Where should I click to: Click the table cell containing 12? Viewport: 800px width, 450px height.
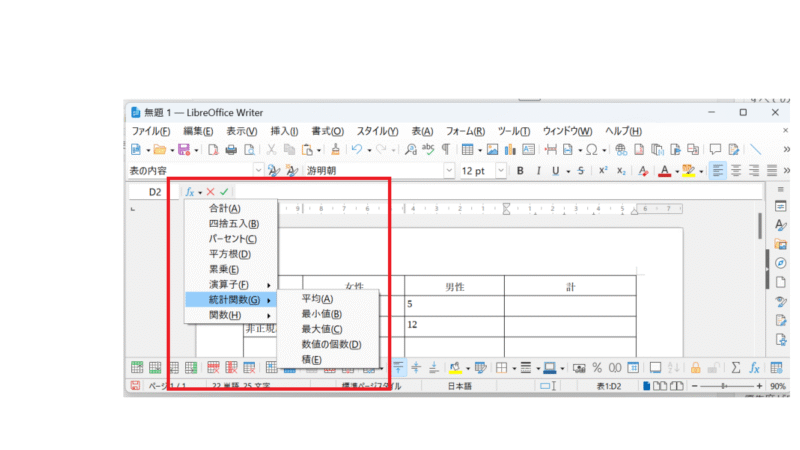click(x=454, y=326)
